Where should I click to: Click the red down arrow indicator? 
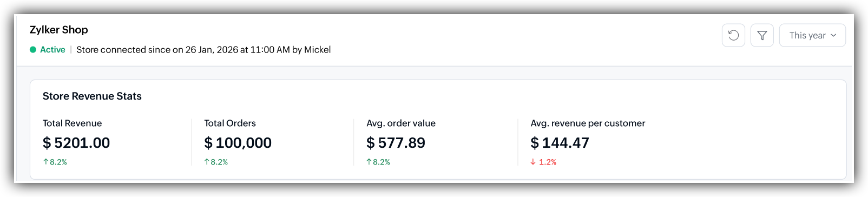(x=533, y=162)
